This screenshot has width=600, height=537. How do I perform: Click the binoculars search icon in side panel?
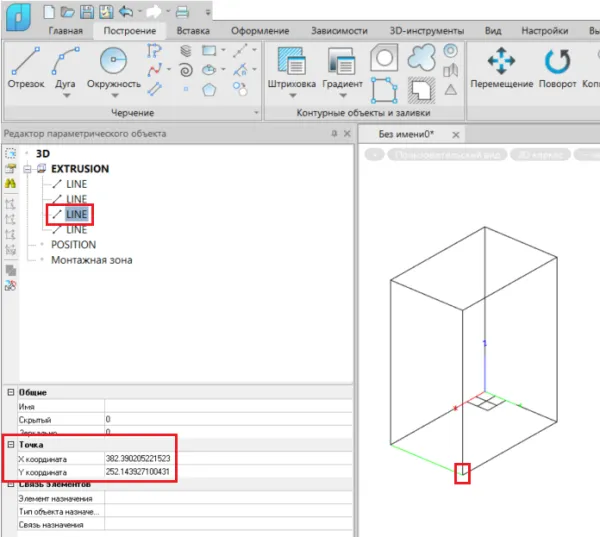click(11, 183)
